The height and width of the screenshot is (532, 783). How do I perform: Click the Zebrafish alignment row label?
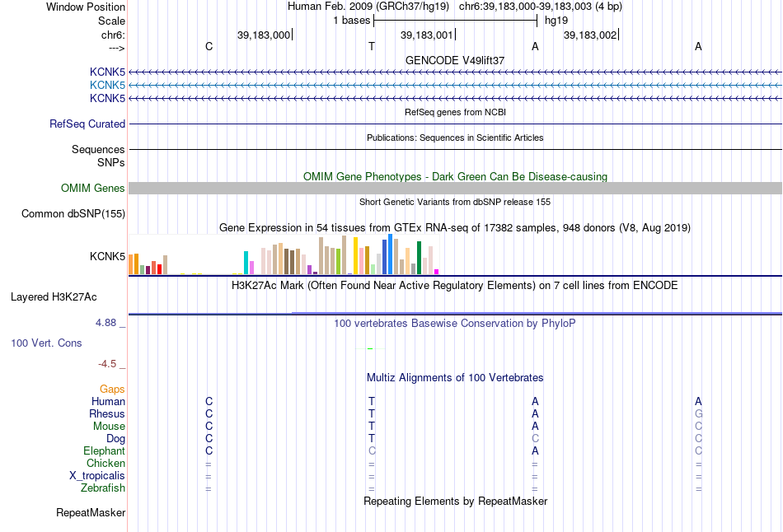coord(103,488)
